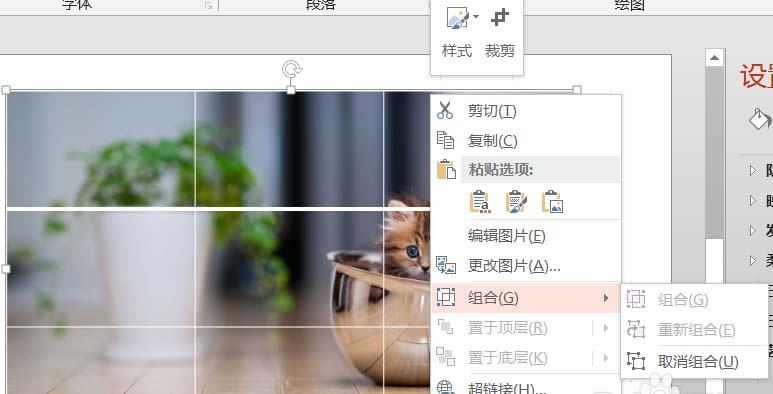This screenshot has height=394, width=773.
Task: Choose 剪切(T) from the context menu
Action: 526,111
